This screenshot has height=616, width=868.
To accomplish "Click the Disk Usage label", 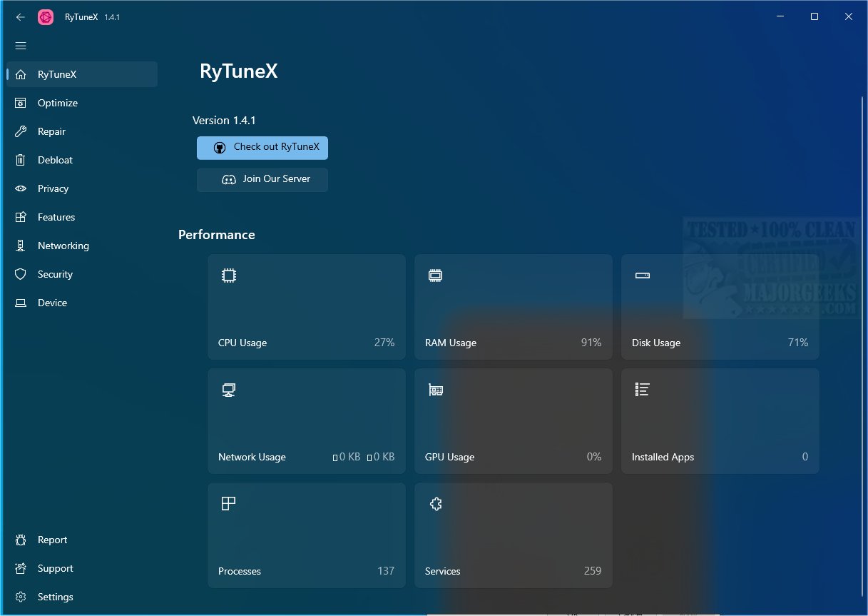I will pyautogui.click(x=656, y=343).
